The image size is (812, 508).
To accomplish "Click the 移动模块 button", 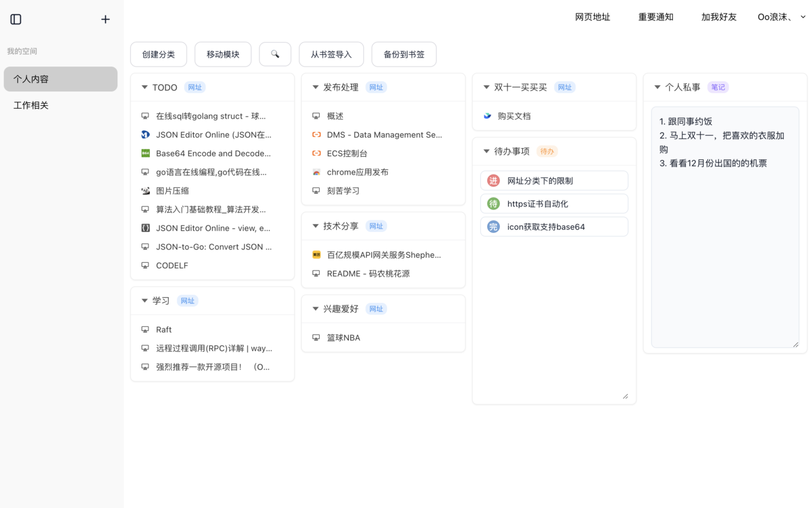I will point(223,55).
